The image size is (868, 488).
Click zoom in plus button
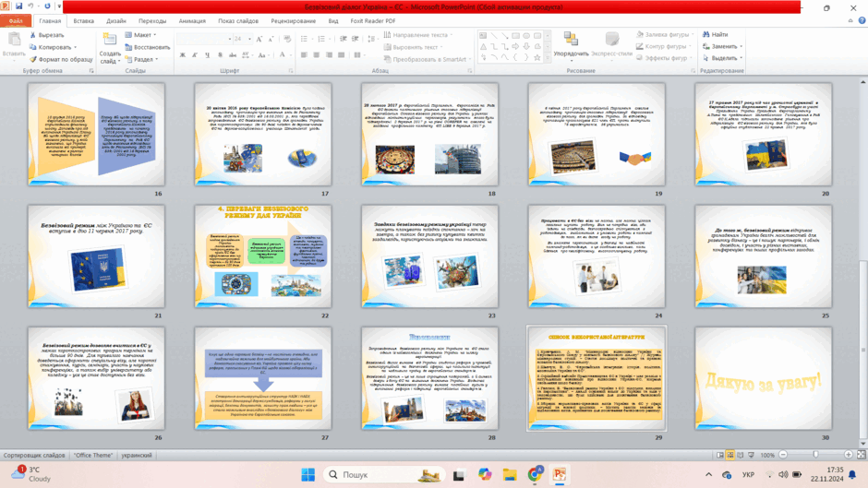tap(848, 455)
